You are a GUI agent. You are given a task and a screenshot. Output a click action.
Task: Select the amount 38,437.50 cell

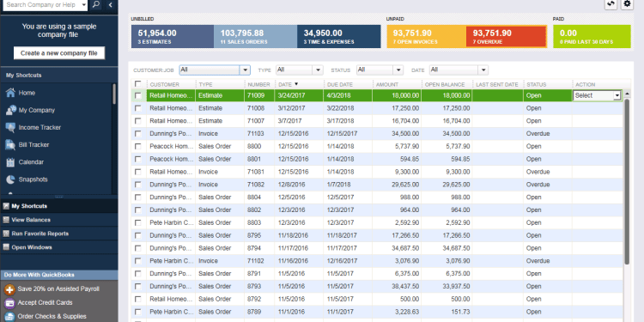[397, 286]
